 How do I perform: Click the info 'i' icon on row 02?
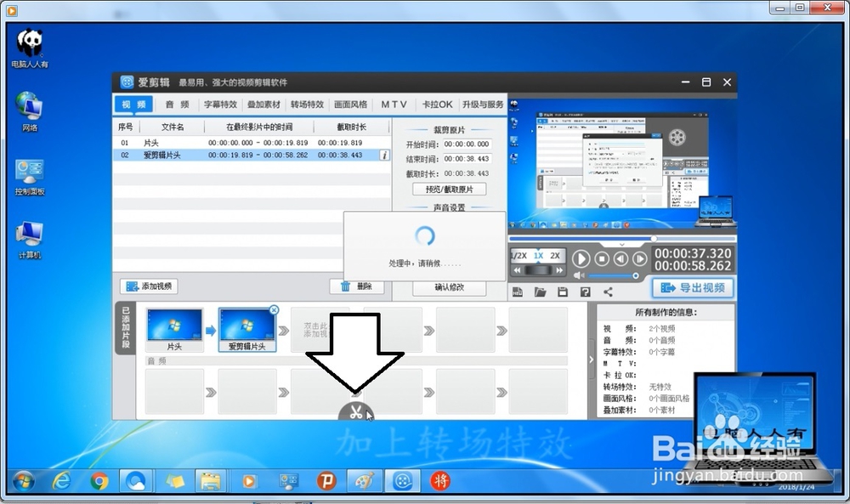pos(384,155)
